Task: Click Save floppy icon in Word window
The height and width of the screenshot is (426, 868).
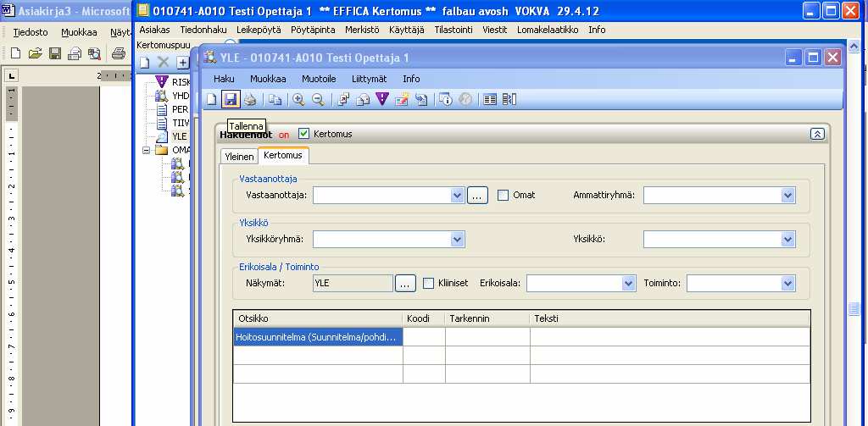Action: pyautogui.click(x=55, y=53)
